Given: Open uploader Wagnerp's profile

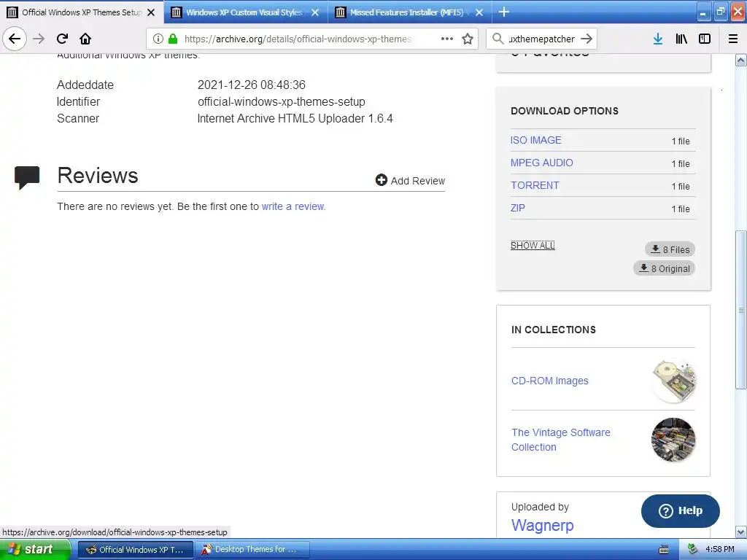Looking at the screenshot, I should coord(542,525).
